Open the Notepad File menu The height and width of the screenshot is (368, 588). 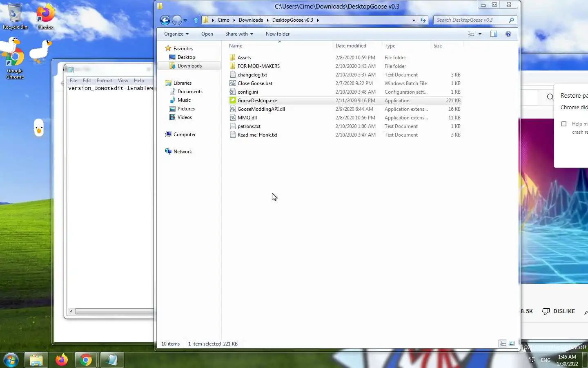click(x=73, y=81)
